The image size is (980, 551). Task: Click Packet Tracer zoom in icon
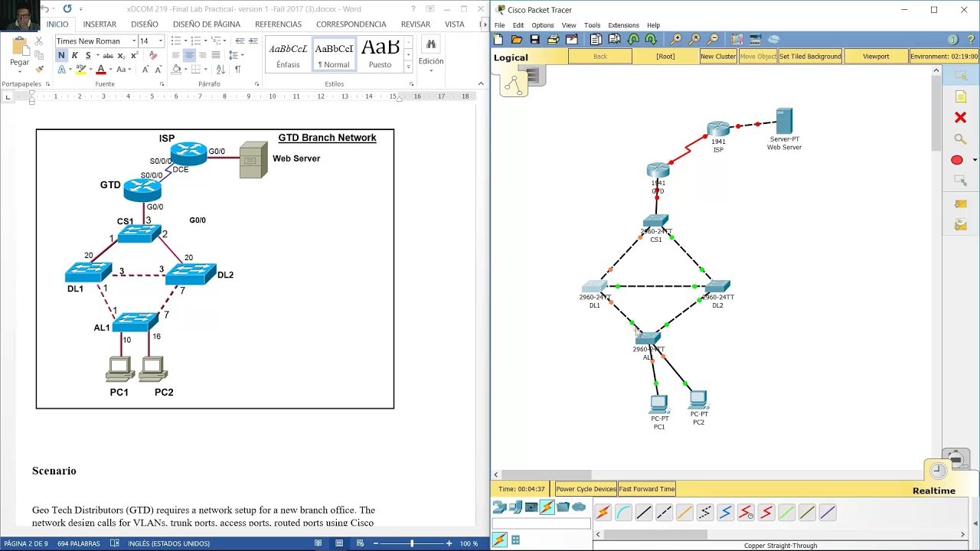pos(676,40)
